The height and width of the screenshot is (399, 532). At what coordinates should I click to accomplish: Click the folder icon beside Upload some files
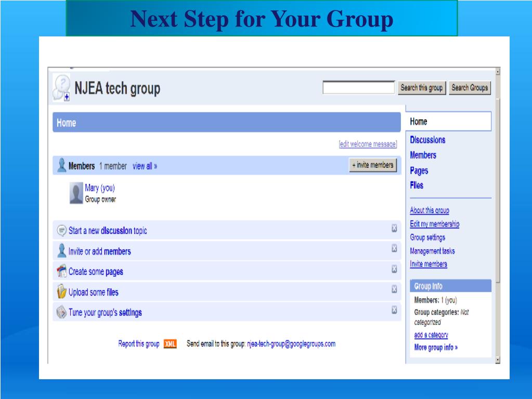[x=61, y=291]
